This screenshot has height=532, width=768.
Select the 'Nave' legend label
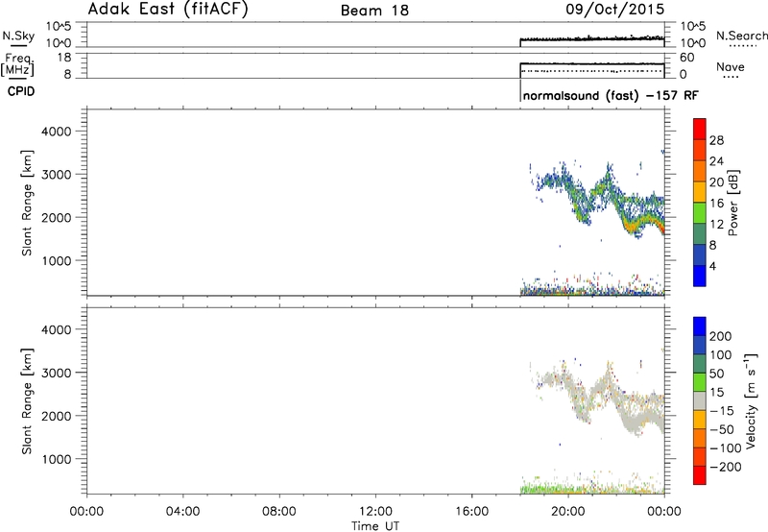click(x=730, y=66)
